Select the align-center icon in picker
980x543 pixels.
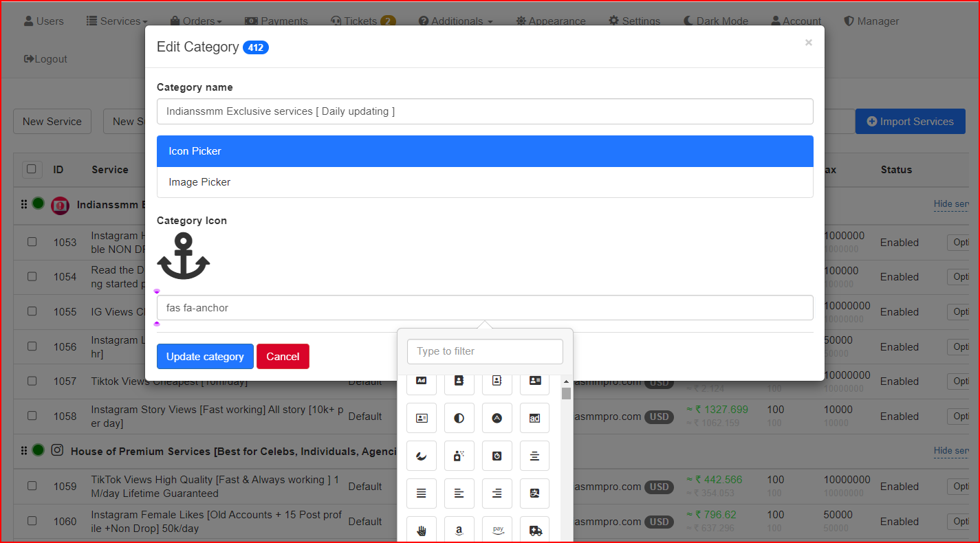pos(534,456)
